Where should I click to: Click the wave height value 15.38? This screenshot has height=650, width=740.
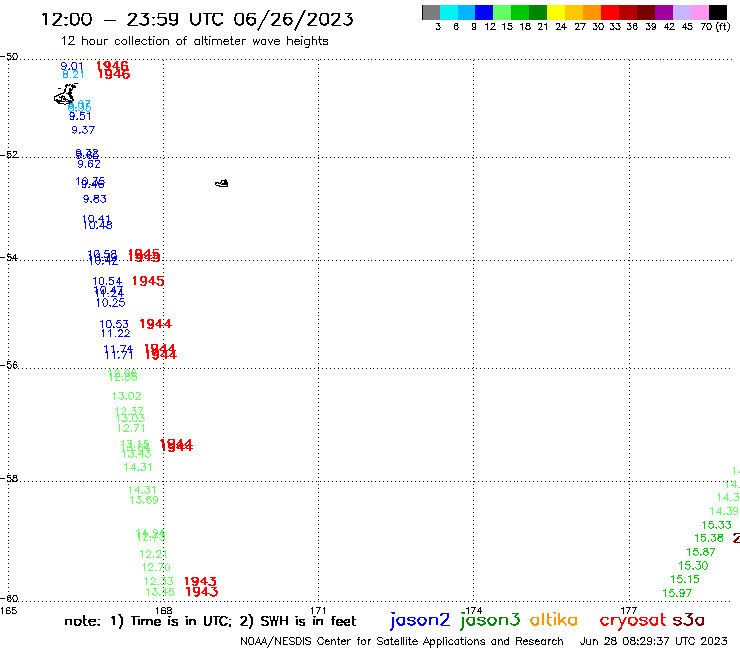(x=709, y=538)
